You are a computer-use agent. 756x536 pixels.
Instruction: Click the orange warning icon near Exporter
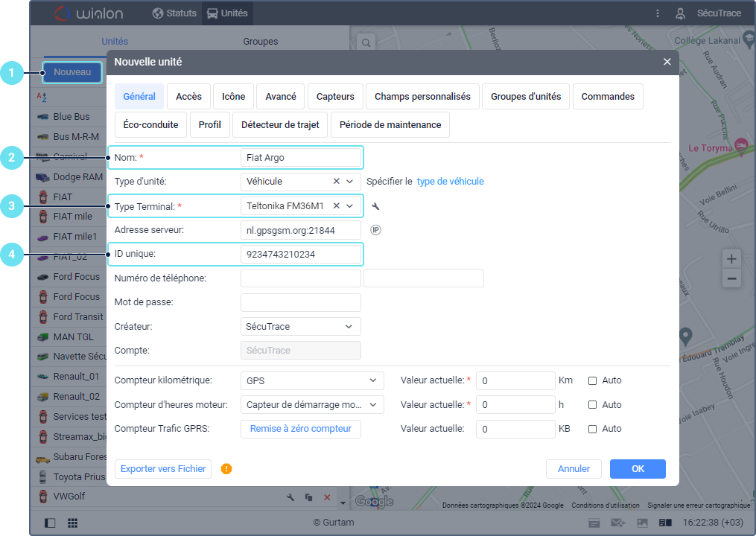click(226, 468)
